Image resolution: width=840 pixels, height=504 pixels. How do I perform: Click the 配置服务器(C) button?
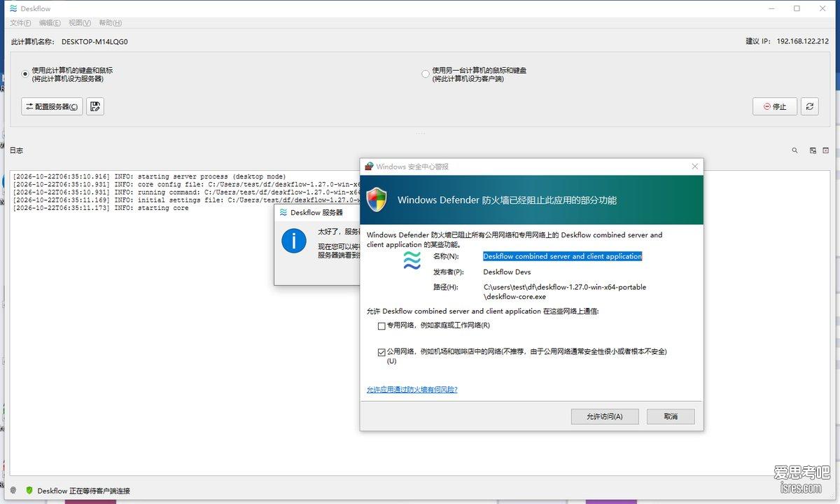point(52,106)
